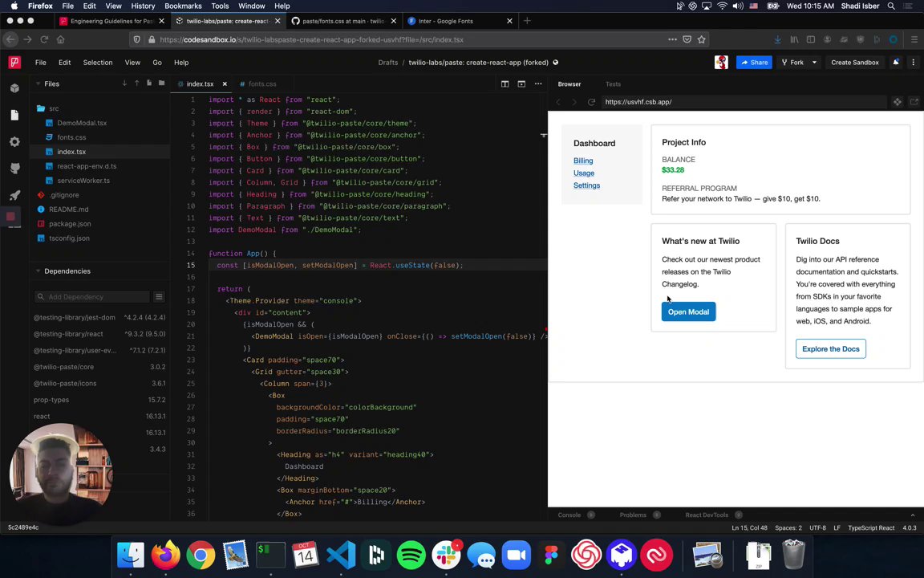Click the upload arrow icon in Files header

[x=136, y=83]
